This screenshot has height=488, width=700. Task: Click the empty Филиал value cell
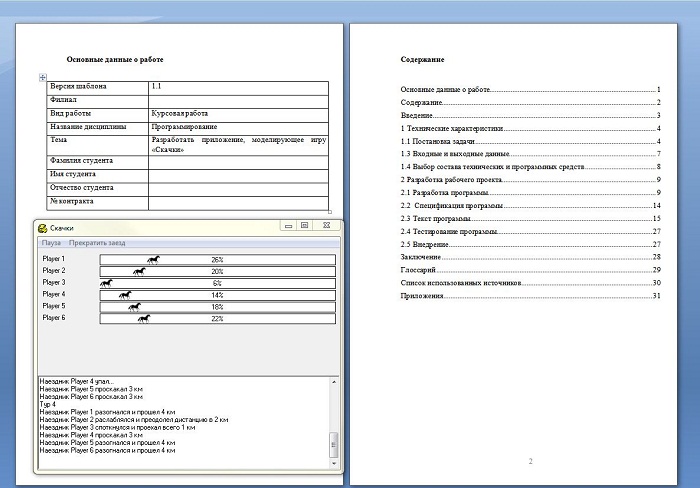click(x=238, y=100)
